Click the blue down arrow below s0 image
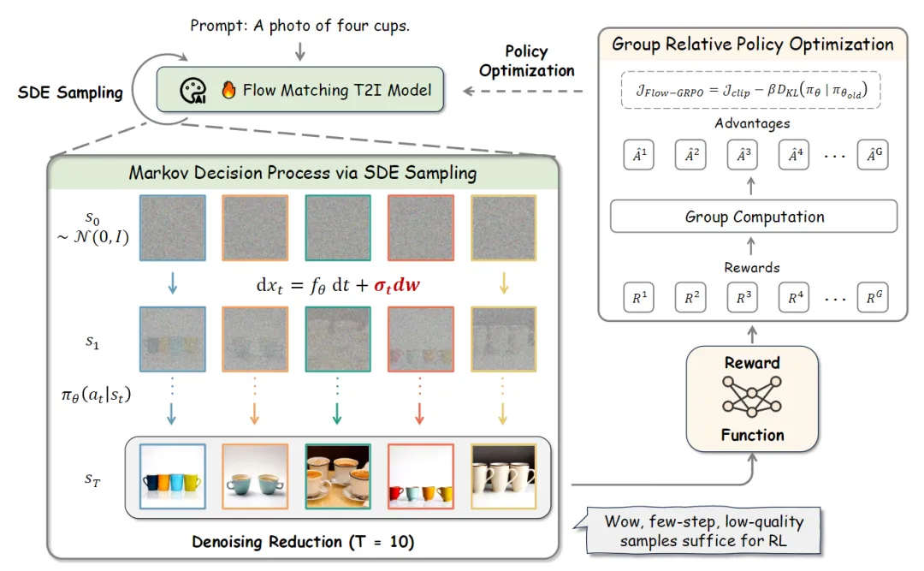The image size is (924, 571). (173, 283)
